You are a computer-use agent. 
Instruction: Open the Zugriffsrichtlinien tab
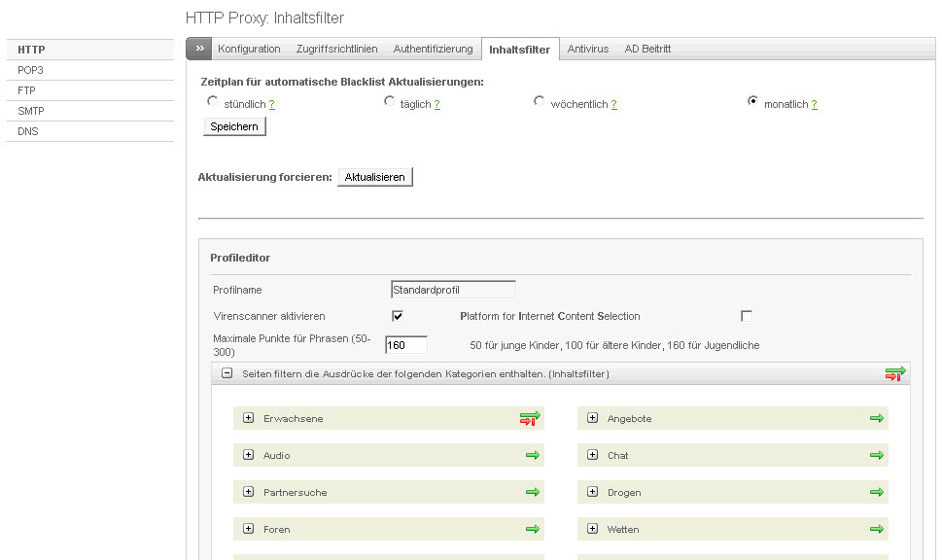pos(336,49)
